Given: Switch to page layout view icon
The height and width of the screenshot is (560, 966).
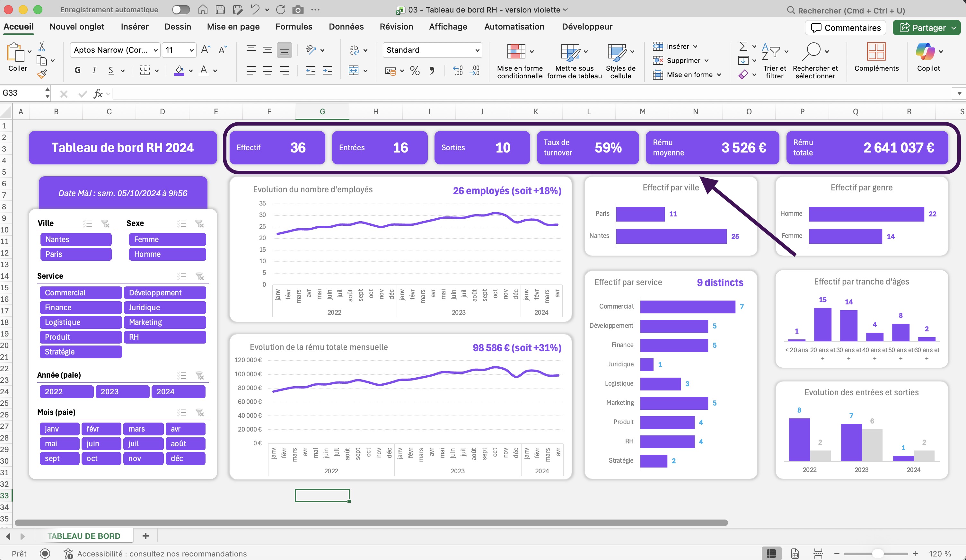Looking at the screenshot, I should point(795,554).
